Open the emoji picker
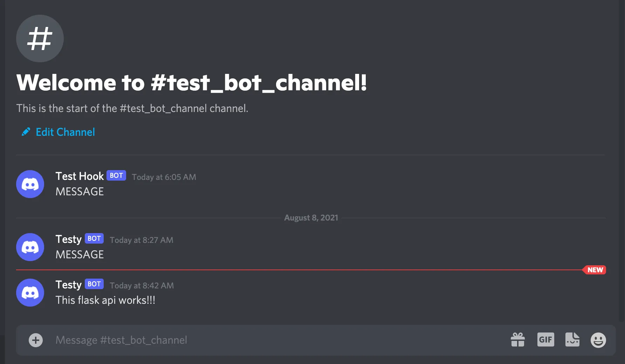Image resolution: width=625 pixels, height=364 pixels. click(598, 339)
